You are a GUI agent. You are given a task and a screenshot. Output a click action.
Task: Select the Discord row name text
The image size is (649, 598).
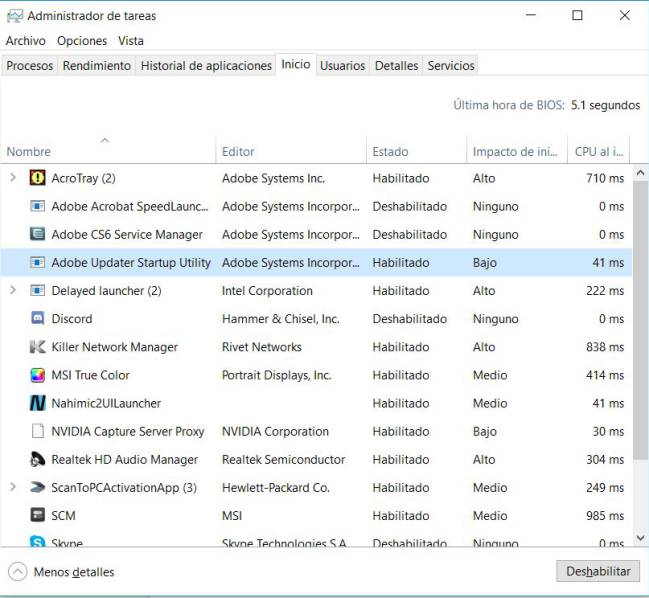[x=72, y=319]
